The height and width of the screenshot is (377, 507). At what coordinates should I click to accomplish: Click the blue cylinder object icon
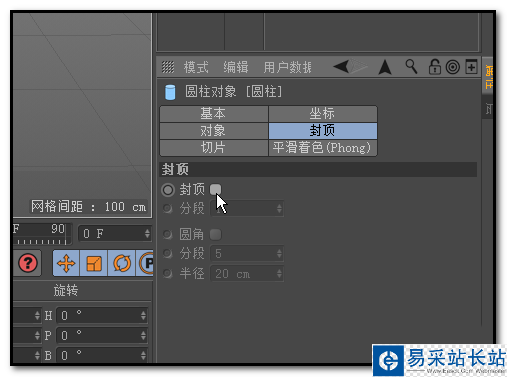pos(170,92)
